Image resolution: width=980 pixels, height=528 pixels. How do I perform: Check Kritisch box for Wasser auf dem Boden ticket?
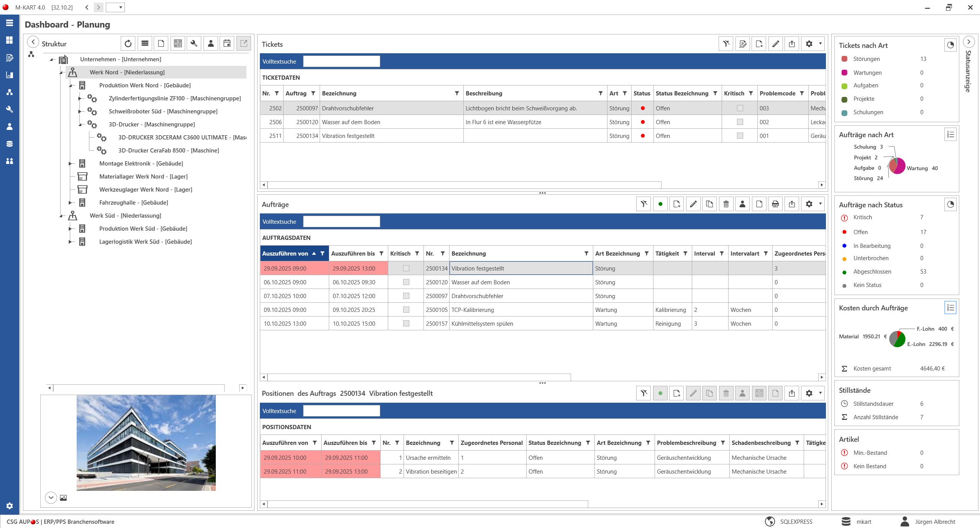click(x=740, y=122)
